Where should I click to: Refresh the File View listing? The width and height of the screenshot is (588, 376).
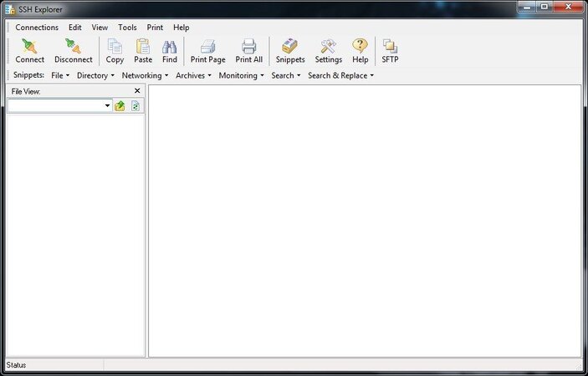(x=135, y=106)
